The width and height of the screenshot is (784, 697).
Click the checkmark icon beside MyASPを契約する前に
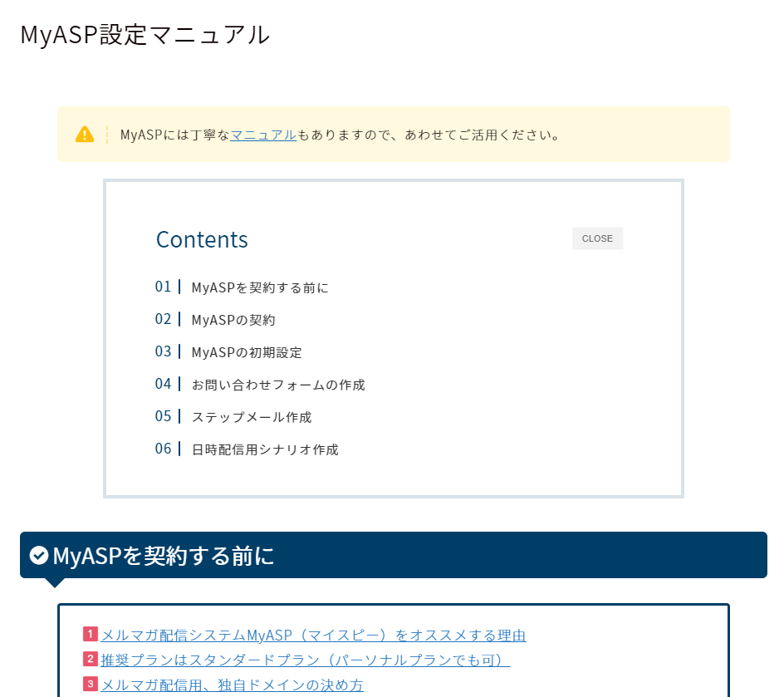(x=38, y=555)
